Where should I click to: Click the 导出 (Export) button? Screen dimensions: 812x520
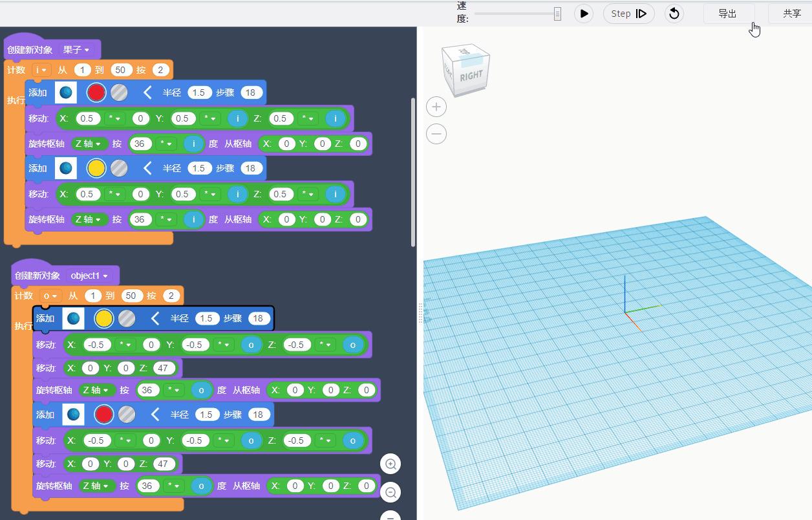pyautogui.click(x=728, y=14)
